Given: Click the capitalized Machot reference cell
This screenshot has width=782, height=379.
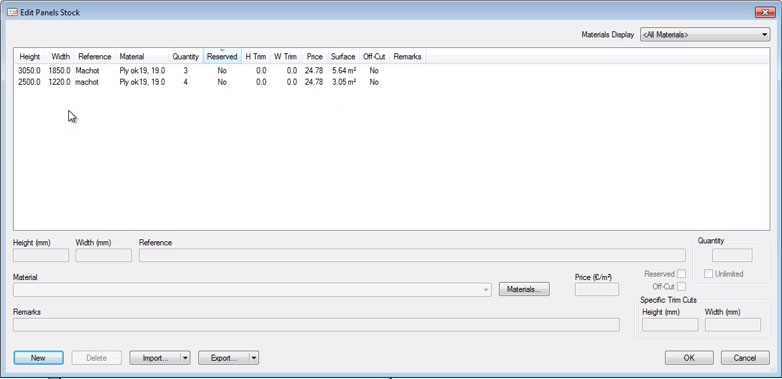Looking at the screenshot, I should click(87, 71).
